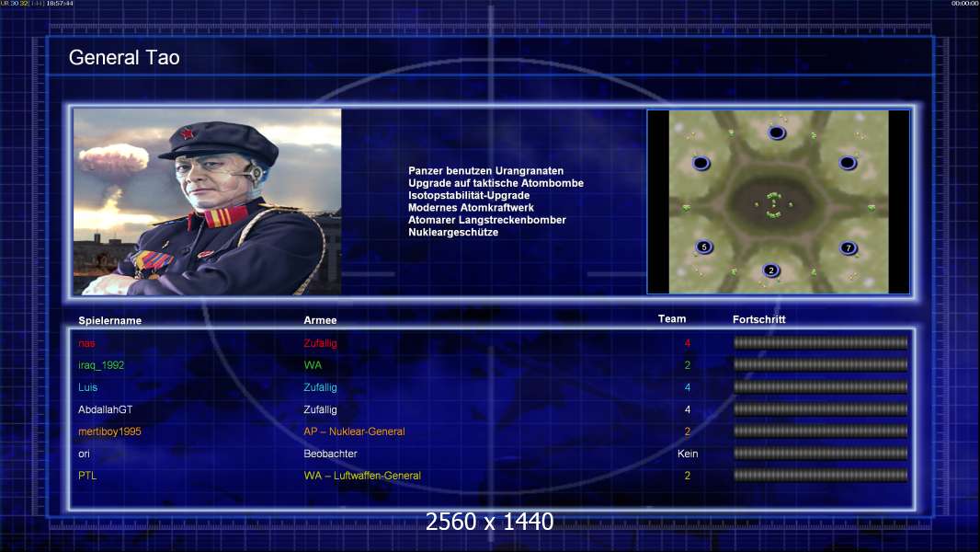This screenshot has height=552, width=980.
Task: Click the progress bar in the AbdallahGT row
Action: [820, 409]
